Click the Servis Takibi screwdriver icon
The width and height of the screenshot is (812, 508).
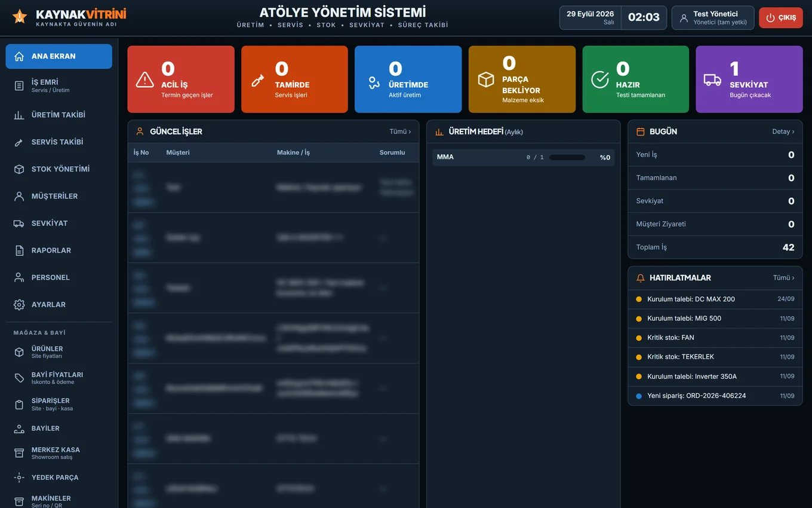coord(19,142)
